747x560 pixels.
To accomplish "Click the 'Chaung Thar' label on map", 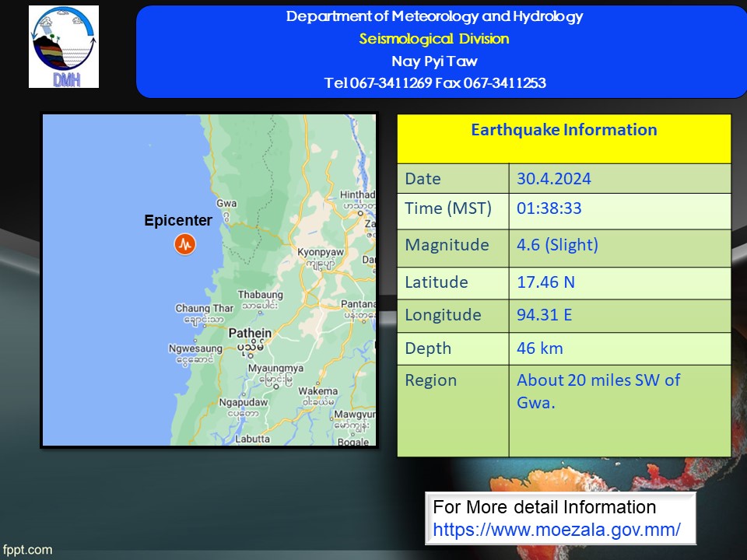I will point(205,308).
